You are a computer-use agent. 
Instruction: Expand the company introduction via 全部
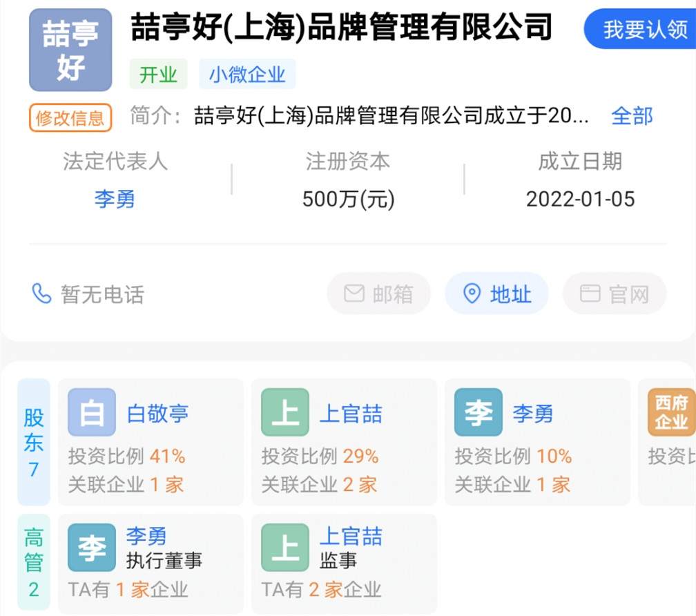tap(632, 117)
